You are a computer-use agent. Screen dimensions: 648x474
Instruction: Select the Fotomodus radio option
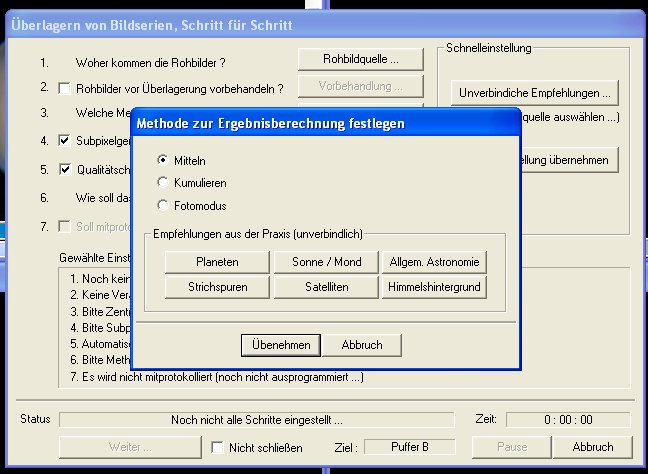point(163,206)
